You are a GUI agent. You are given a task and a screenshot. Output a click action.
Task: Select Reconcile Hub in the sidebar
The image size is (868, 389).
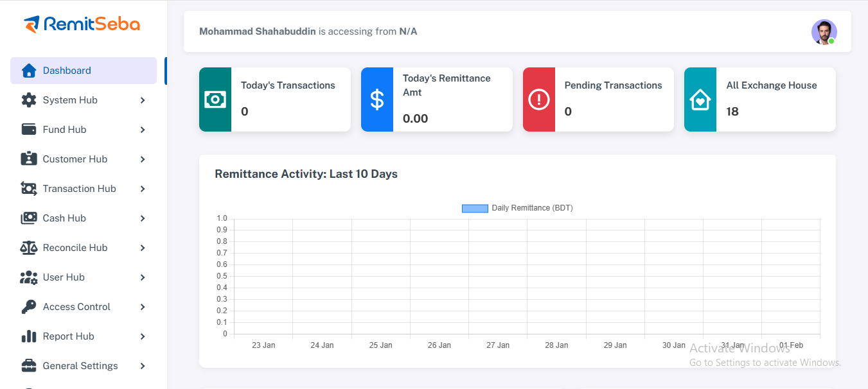(x=75, y=248)
